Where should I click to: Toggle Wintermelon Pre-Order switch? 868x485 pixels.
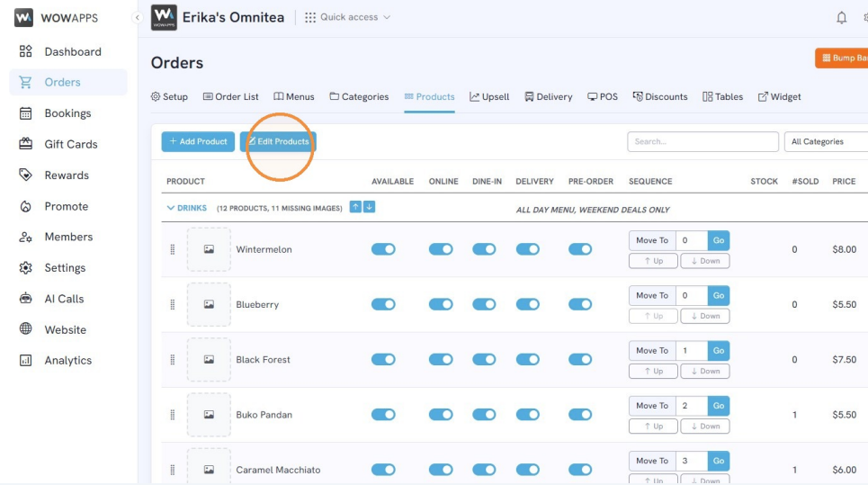[x=580, y=249]
